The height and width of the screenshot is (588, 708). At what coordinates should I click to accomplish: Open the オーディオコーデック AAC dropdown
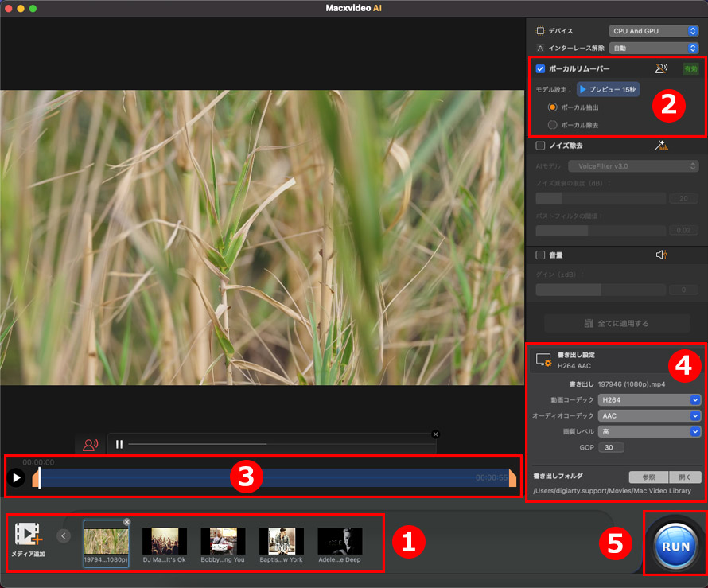point(649,415)
